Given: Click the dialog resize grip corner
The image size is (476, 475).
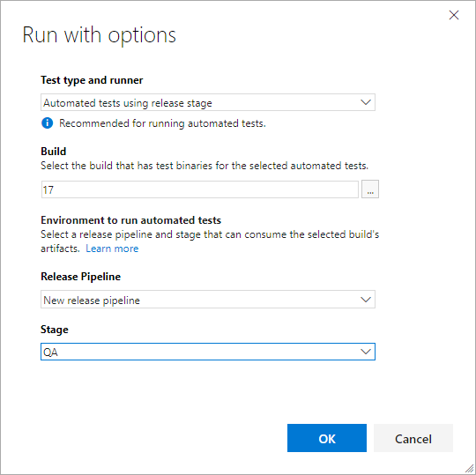Looking at the screenshot, I should click(x=469, y=469).
